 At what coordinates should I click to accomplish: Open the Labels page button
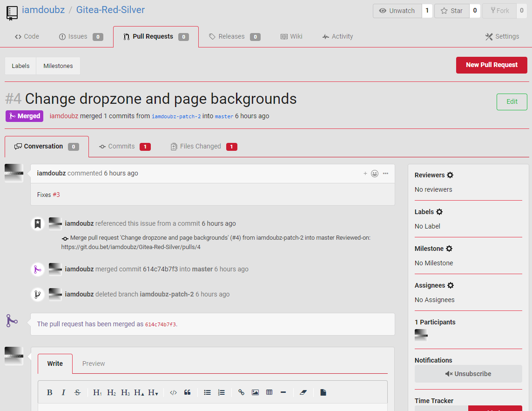coord(20,66)
